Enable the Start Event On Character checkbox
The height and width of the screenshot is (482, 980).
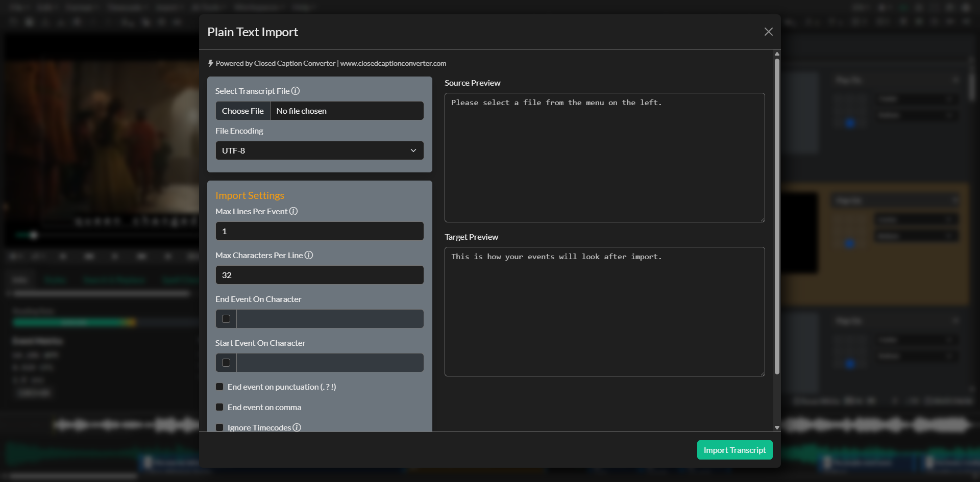pyautogui.click(x=226, y=363)
